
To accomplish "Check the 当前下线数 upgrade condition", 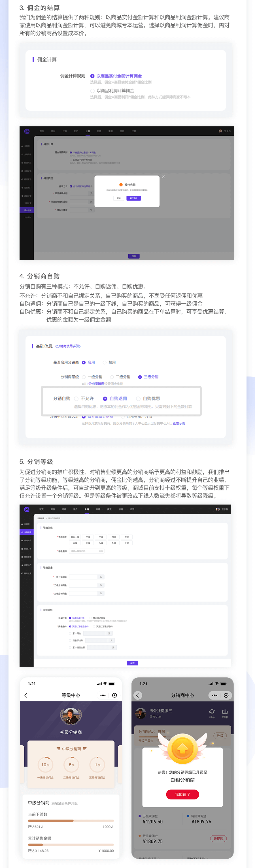I will (x=70, y=641).
